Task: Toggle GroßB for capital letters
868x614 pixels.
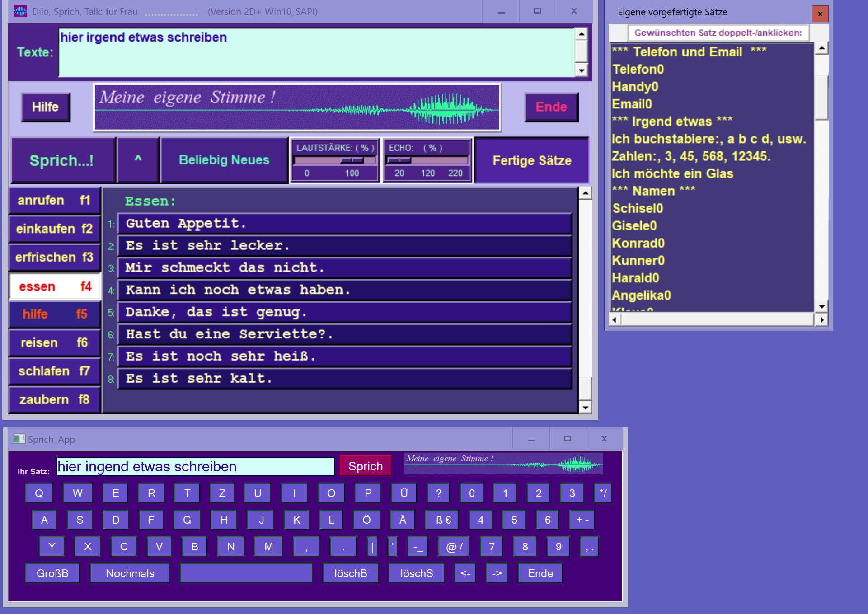Action: coord(52,573)
